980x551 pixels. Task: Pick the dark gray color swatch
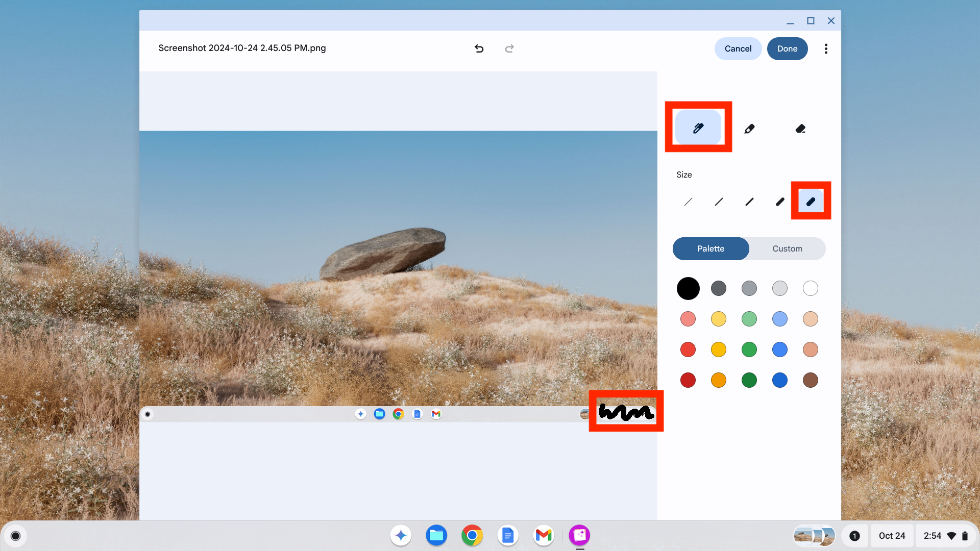coord(719,288)
